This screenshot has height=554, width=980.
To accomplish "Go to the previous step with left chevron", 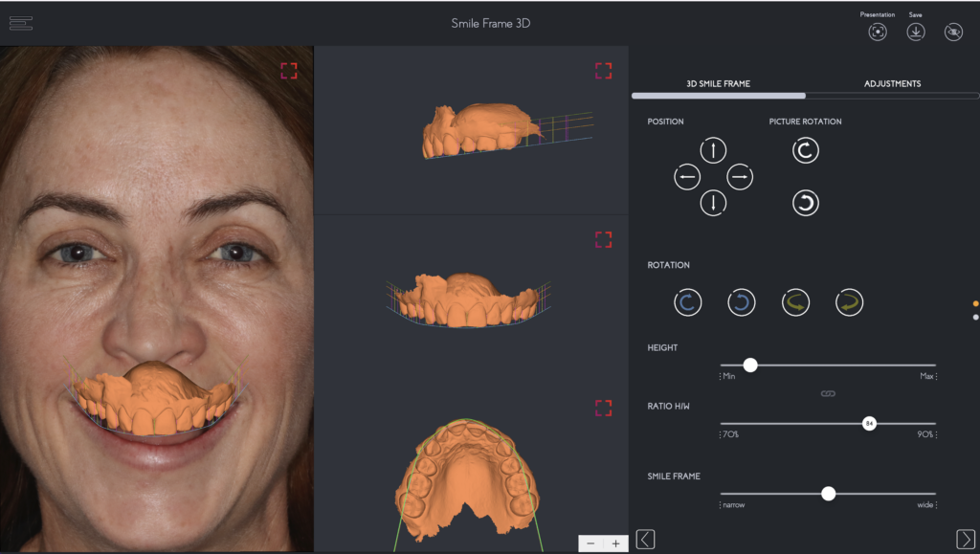I will pyautogui.click(x=645, y=539).
